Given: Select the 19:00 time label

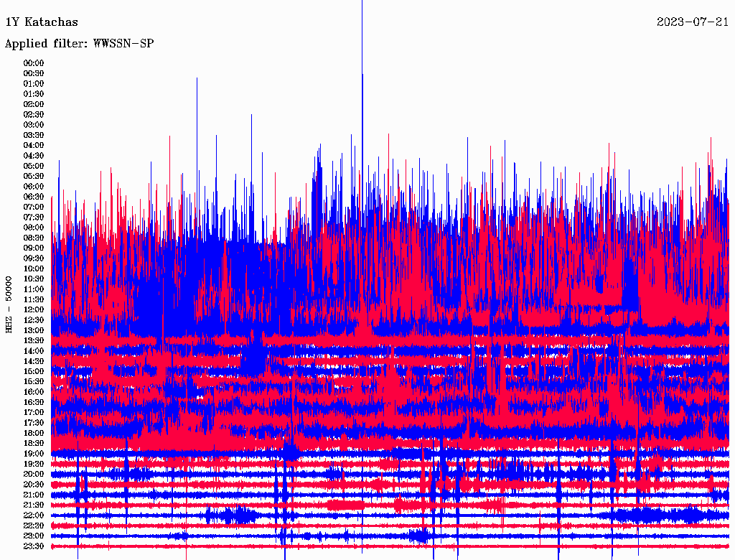Looking at the screenshot, I should point(34,454).
